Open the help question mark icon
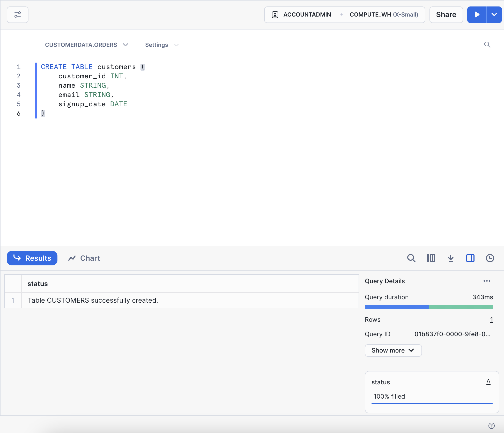Viewport: 504px width, 433px height. point(492,426)
